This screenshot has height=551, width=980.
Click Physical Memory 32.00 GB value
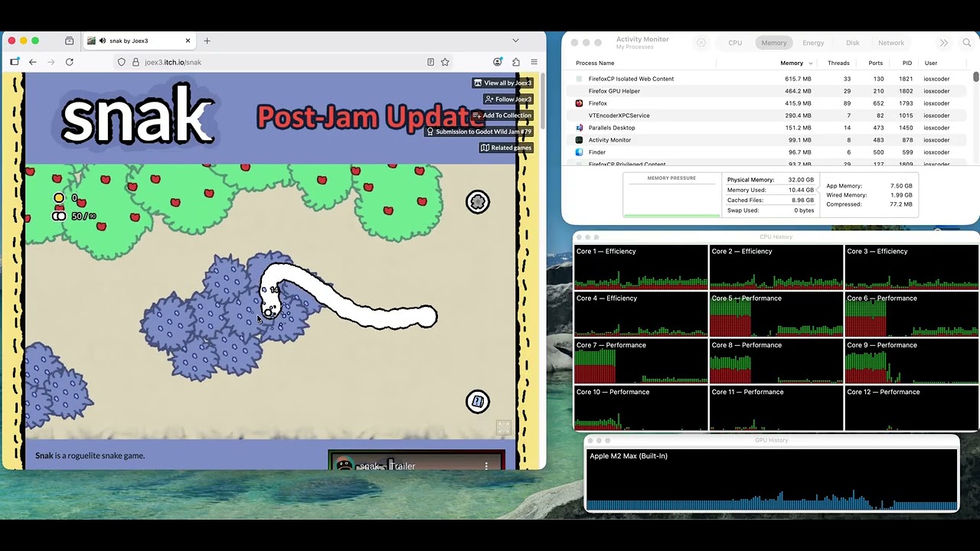pyautogui.click(x=801, y=180)
